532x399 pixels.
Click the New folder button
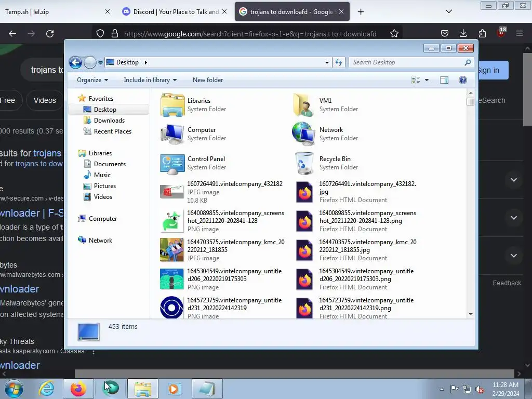(208, 80)
